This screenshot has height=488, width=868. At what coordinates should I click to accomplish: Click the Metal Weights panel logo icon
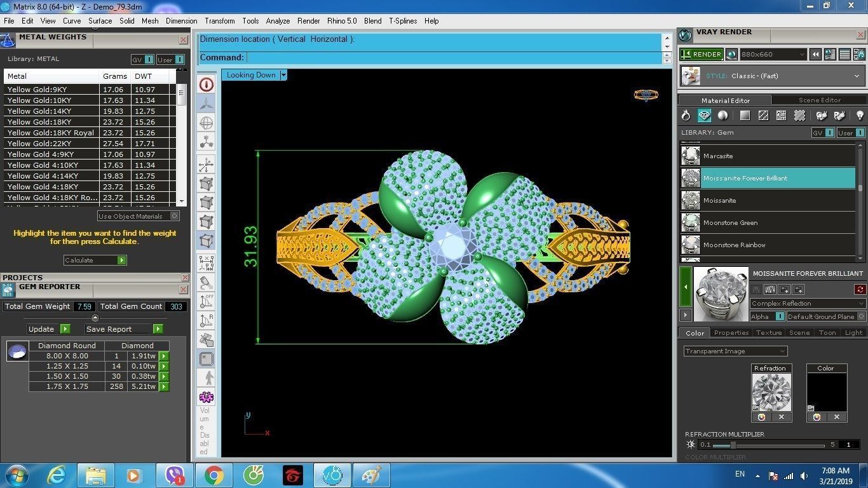(8, 41)
